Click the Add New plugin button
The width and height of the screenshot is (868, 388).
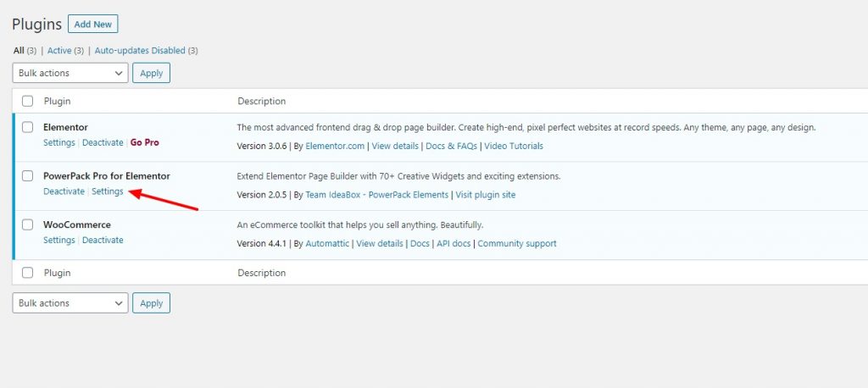[x=92, y=24]
